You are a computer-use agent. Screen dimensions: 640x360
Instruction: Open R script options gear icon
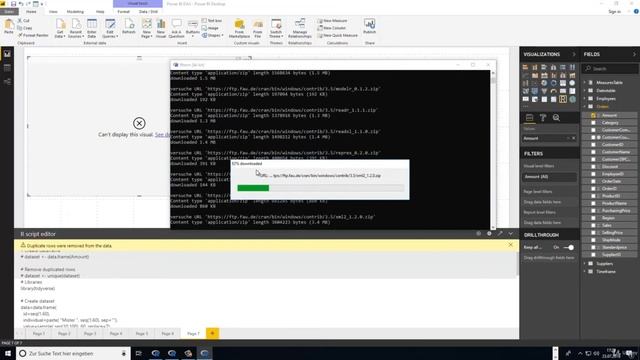click(489, 233)
